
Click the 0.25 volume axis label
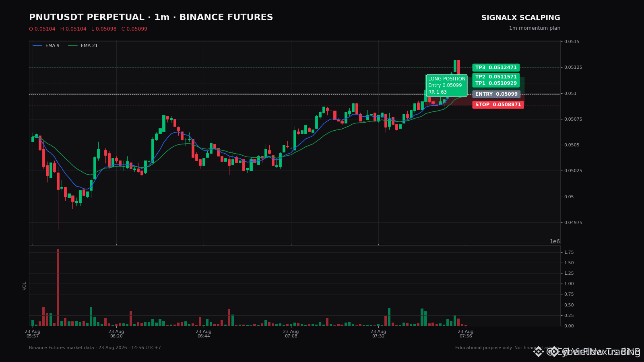[569, 315]
